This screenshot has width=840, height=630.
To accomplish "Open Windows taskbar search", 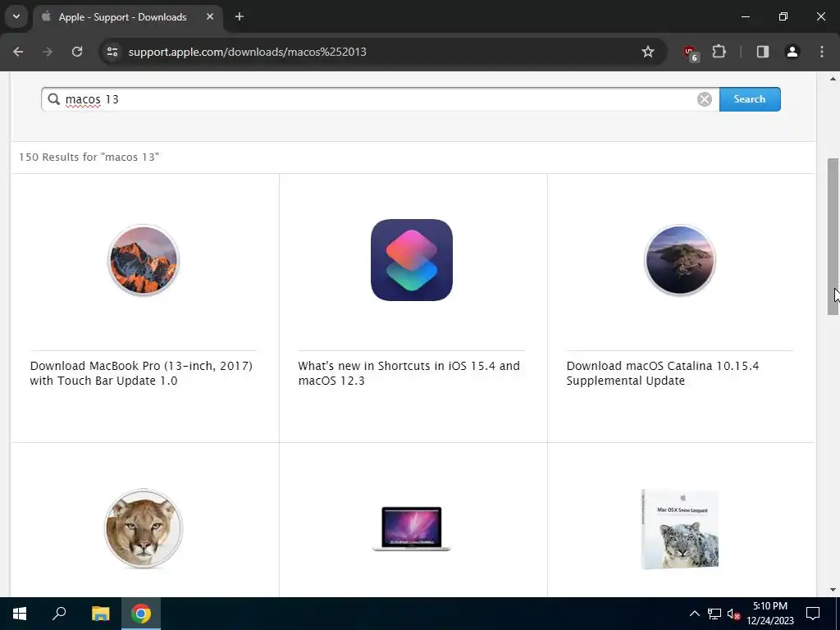I will coord(59,614).
